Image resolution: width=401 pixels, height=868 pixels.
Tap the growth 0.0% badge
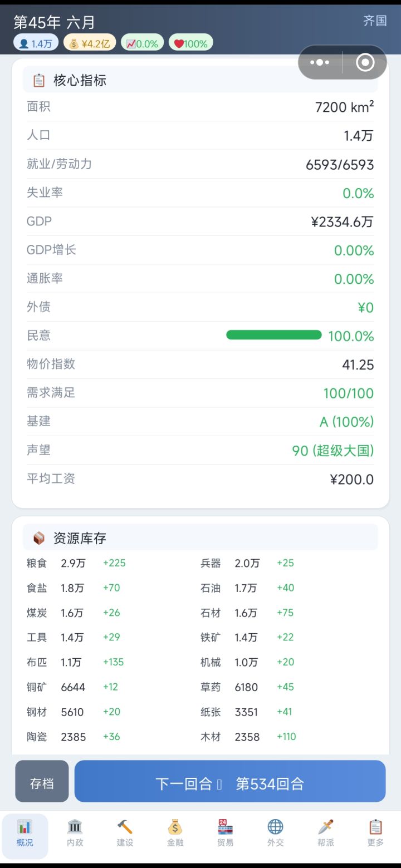pos(142,43)
